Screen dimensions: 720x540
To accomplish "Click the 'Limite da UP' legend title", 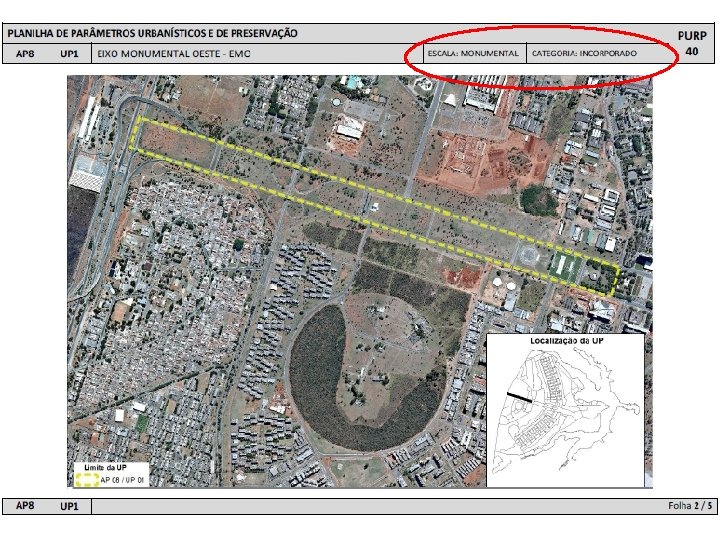I will tap(105, 467).
